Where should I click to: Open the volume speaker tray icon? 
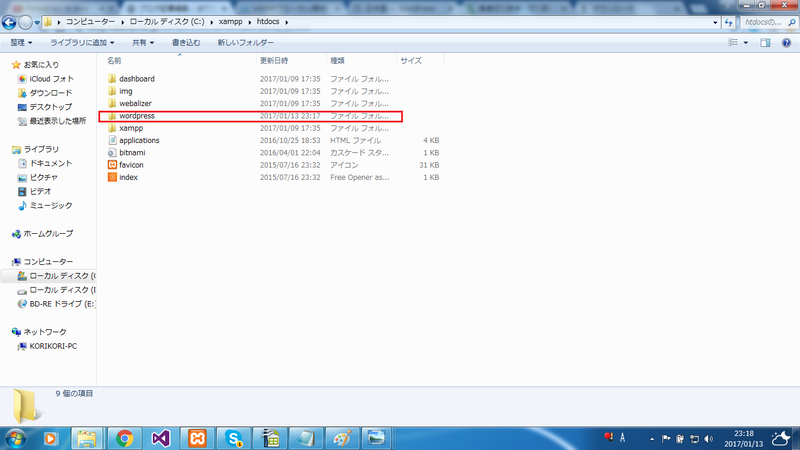(709, 439)
